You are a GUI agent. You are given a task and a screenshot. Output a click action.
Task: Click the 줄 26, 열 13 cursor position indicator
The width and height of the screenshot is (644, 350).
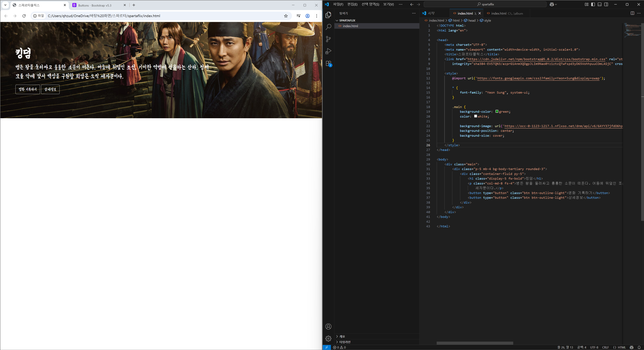pyautogui.click(x=565, y=347)
